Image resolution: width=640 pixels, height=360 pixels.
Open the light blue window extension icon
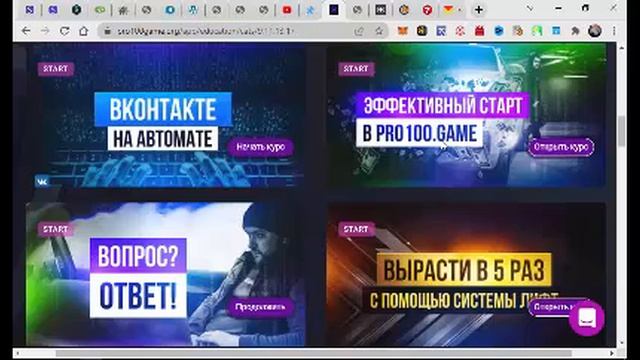pos(556,31)
